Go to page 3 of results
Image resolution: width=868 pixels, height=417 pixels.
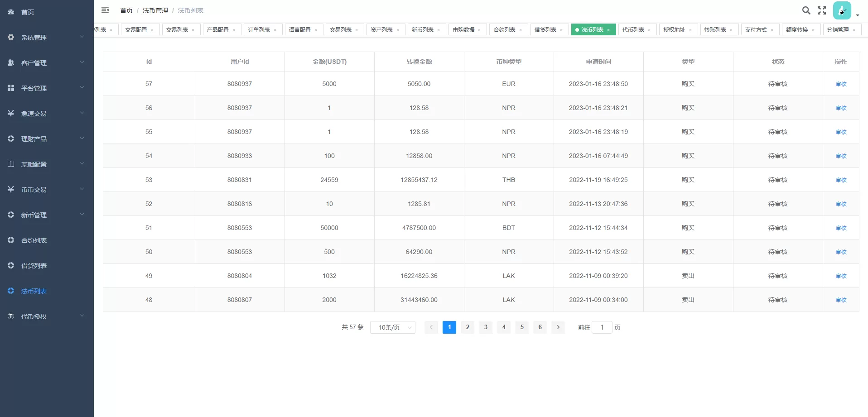click(x=486, y=327)
